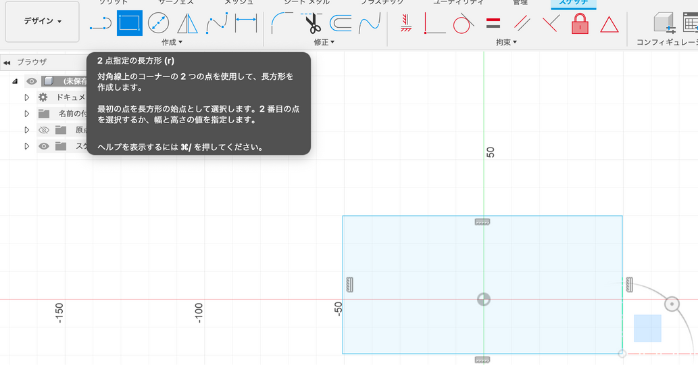This screenshot has width=698, height=365.
Task: Apply the tangent constraint
Action: pos(463,23)
